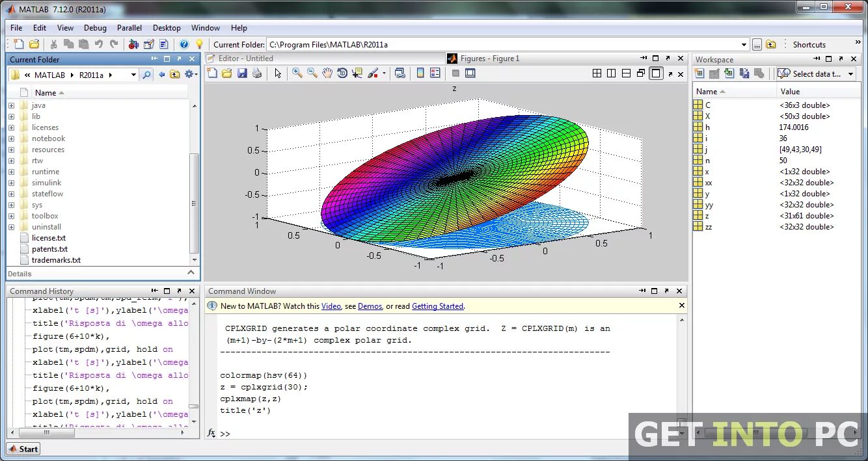Screen dimensions: 868x461
Task: Open the folder address dropdown in Current Folder panel
Action: (133, 75)
